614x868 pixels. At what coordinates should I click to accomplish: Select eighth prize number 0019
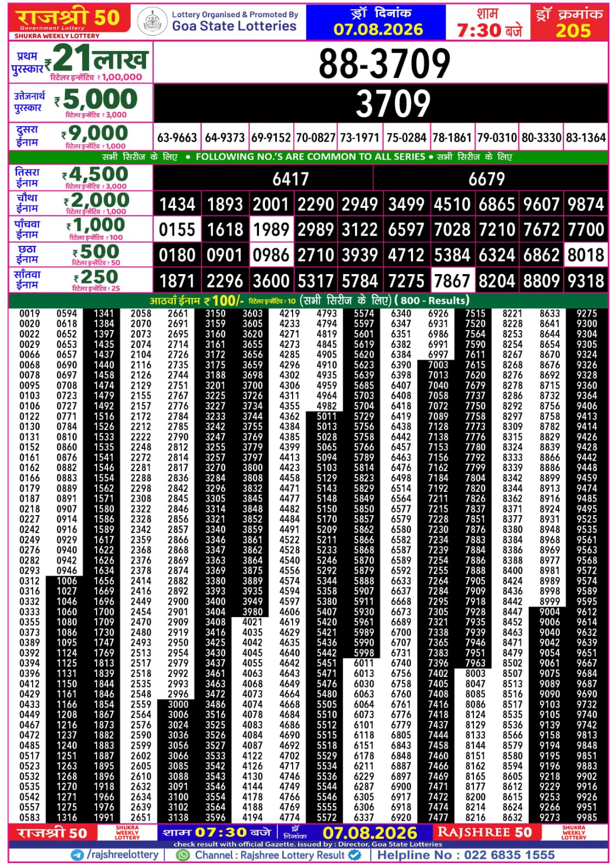point(29,314)
